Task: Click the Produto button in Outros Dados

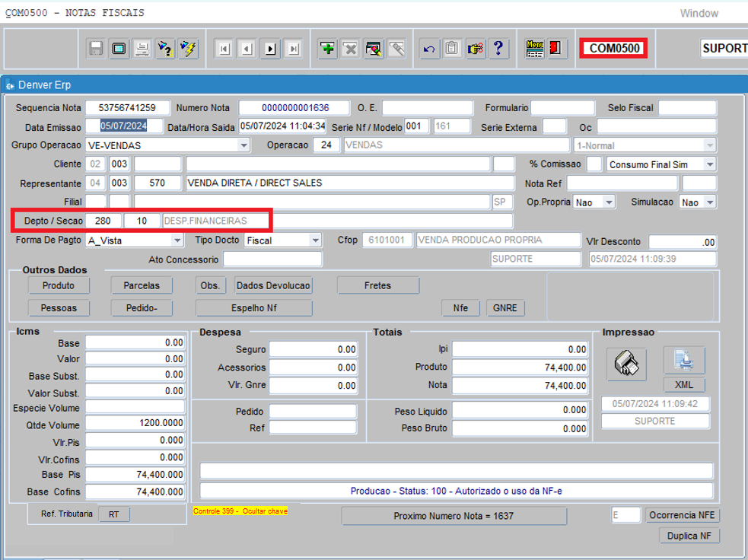Action: (59, 285)
